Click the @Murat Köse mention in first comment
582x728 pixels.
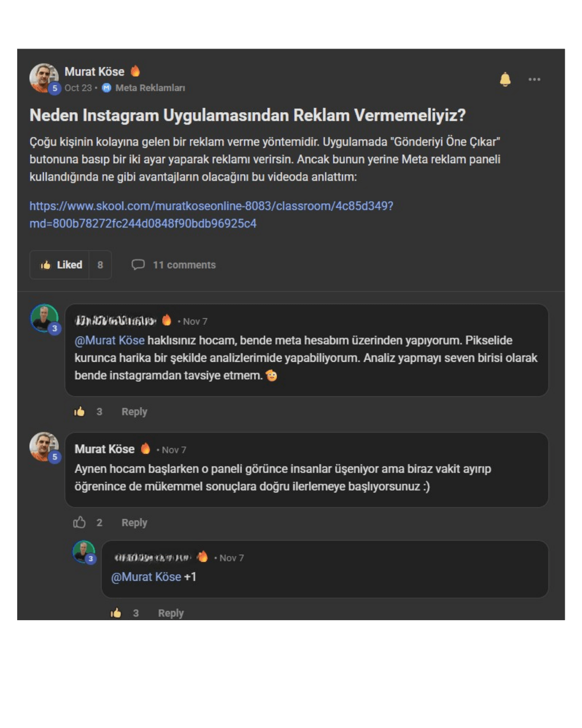tap(110, 340)
